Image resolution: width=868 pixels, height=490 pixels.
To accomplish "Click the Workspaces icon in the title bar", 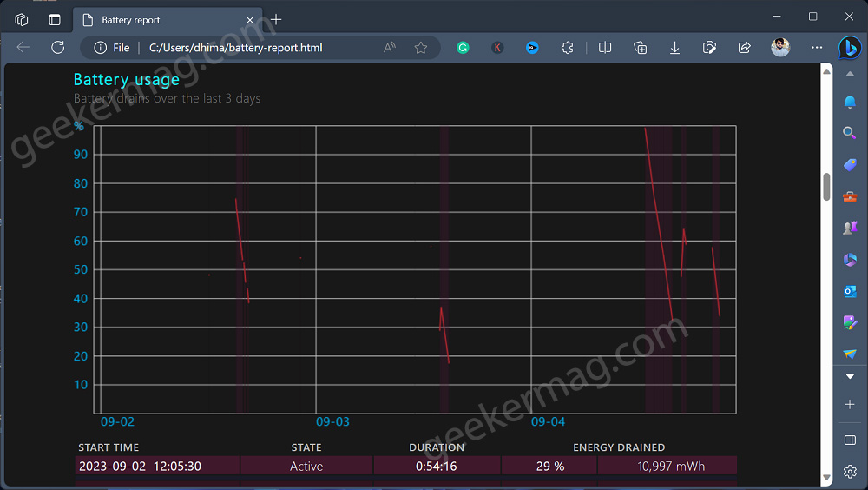I will pos(22,20).
